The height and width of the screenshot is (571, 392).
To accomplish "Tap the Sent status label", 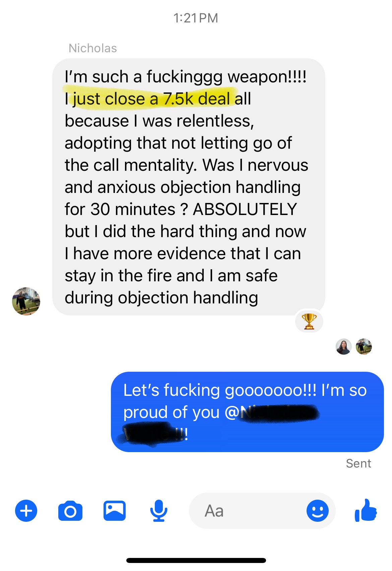I will (358, 463).
